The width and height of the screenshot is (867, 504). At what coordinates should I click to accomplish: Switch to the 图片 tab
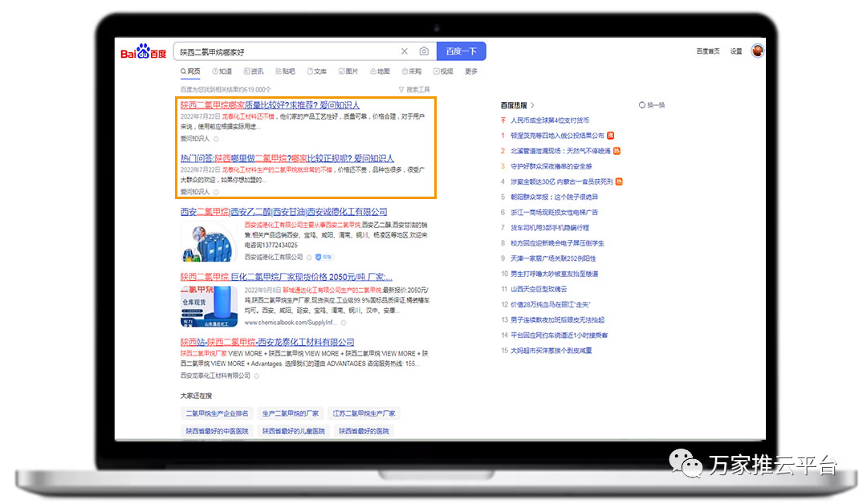tap(348, 71)
